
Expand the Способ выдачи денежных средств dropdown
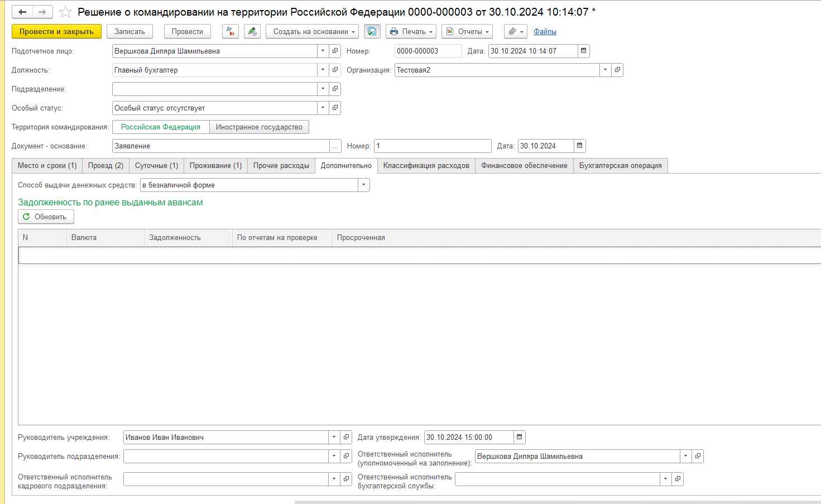pyautogui.click(x=363, y=185)
